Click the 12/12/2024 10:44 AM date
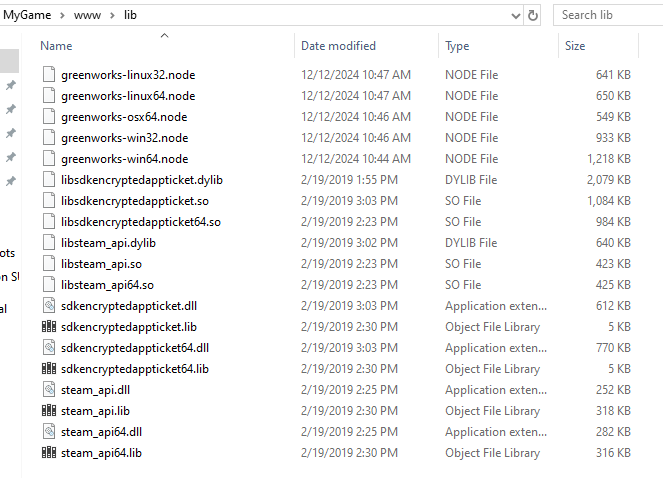 (356, 159)
